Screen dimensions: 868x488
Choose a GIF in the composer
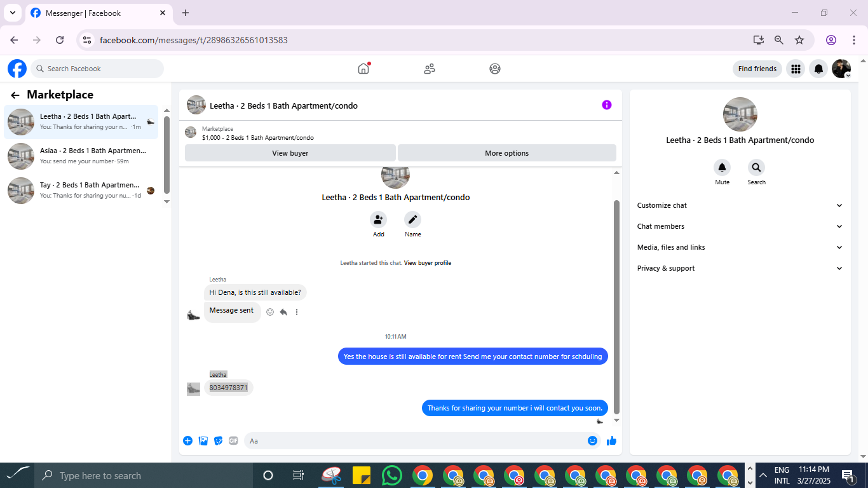pyautogui.click(x=233, y=441)
